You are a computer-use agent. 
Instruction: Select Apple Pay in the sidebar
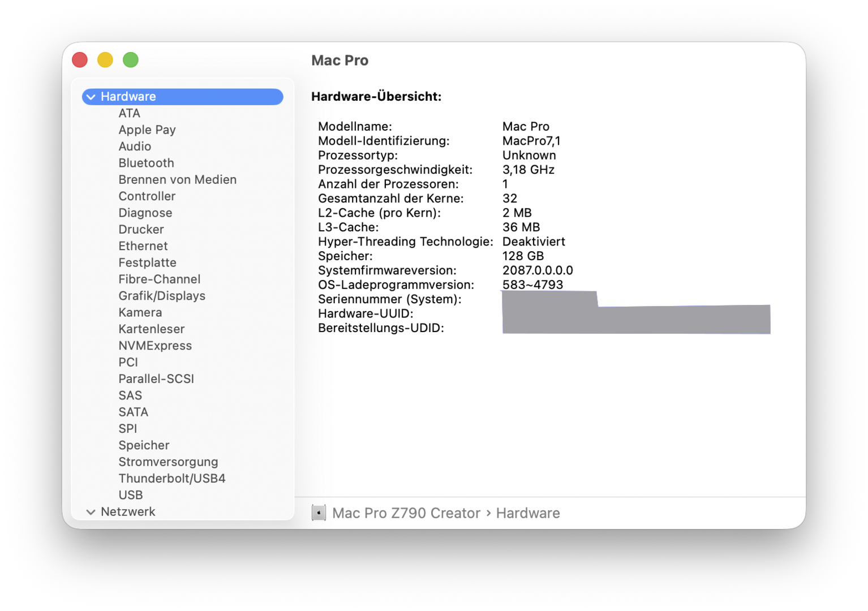pos(147,130)
